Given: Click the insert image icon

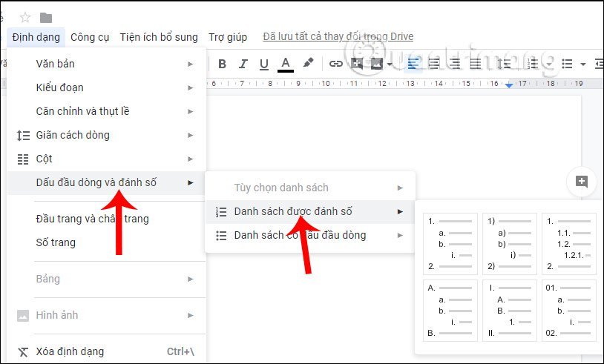Looking at the screenshot, I should coord(376,64).
